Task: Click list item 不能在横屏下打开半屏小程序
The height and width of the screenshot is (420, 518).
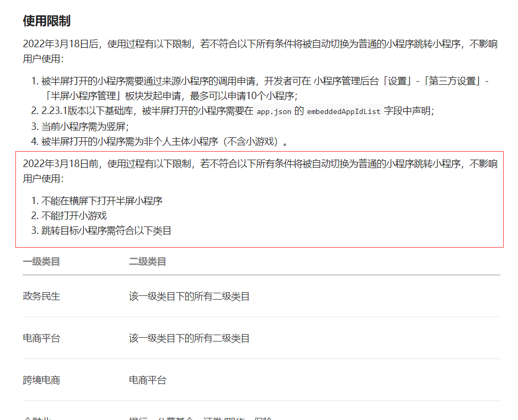Action: 102,201
